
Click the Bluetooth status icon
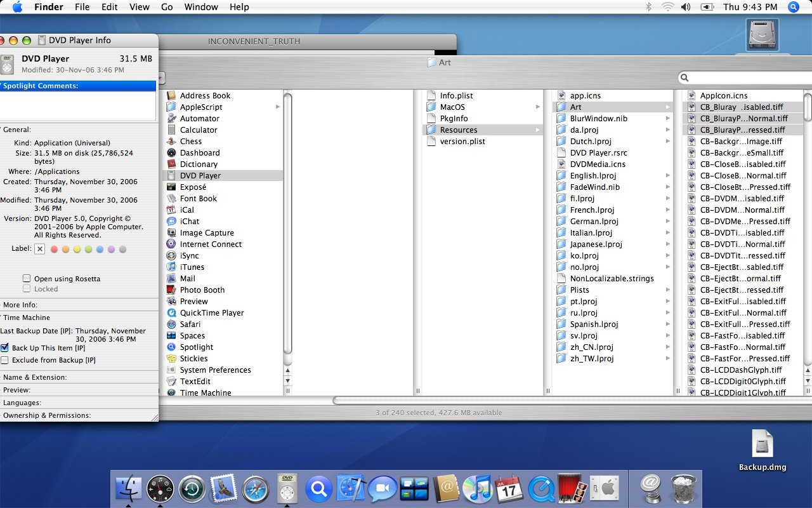pyautogui.click(x=648, y=7)
